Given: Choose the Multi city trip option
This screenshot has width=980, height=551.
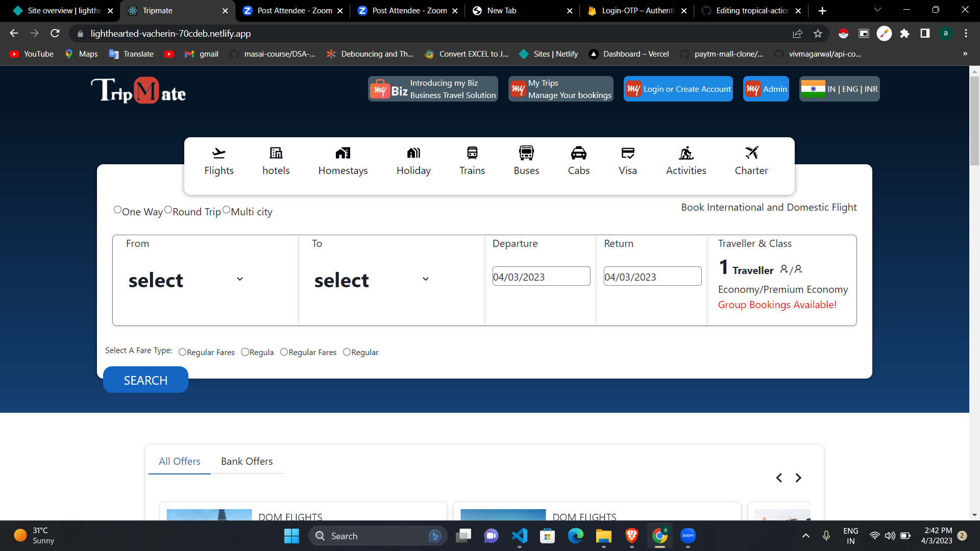Looking at the screenshot, I should pos(227,209).
